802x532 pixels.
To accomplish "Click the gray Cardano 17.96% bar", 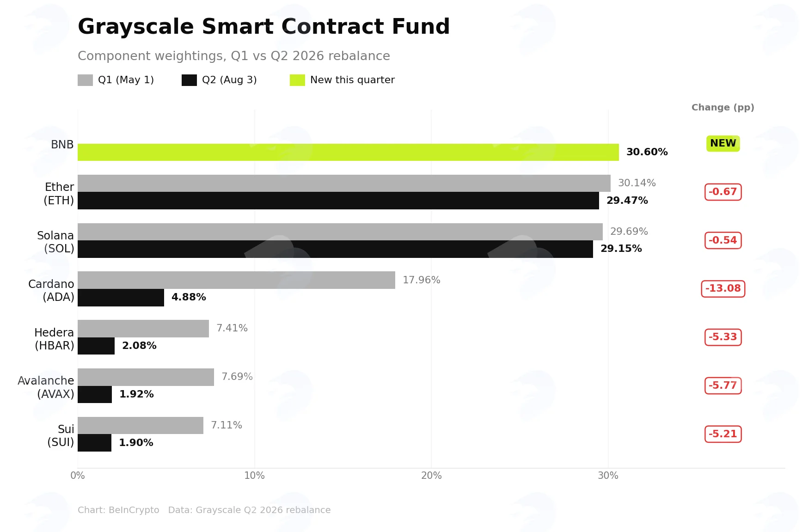I will (x=236, y=280).
